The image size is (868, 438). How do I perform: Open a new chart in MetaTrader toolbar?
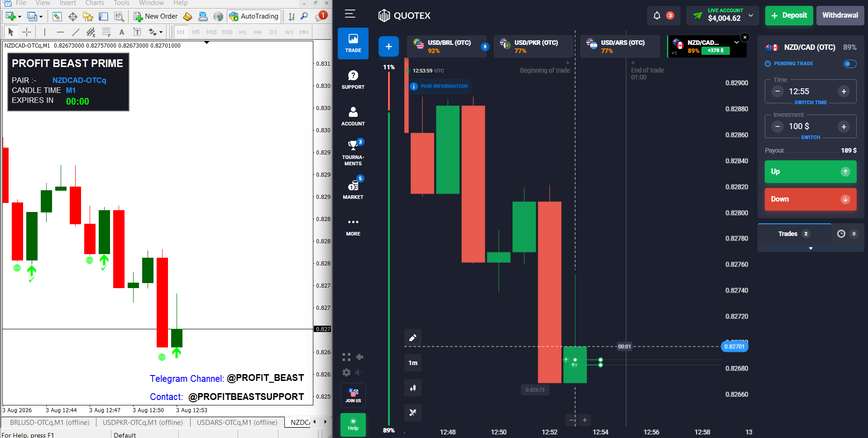coord(10,16)
